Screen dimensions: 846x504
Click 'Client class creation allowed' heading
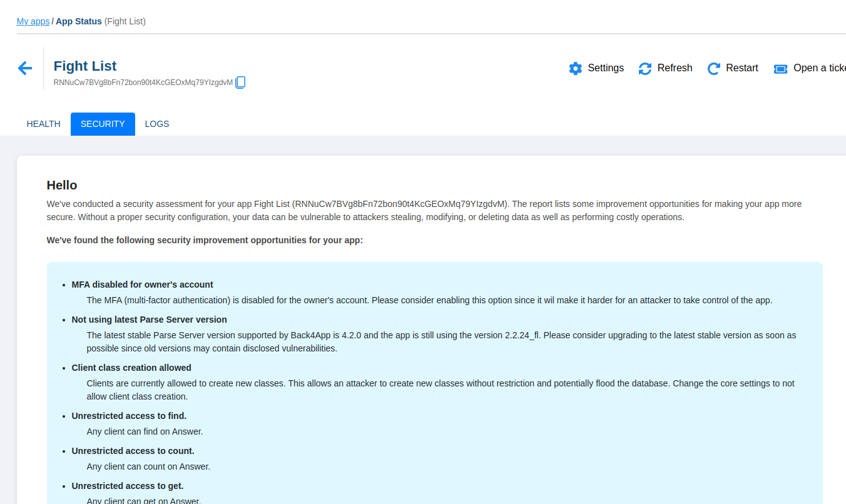tap(131, 368)
